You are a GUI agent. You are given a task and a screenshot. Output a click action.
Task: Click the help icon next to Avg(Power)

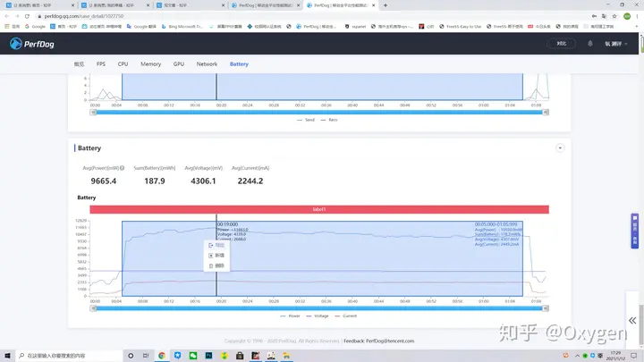122,168
